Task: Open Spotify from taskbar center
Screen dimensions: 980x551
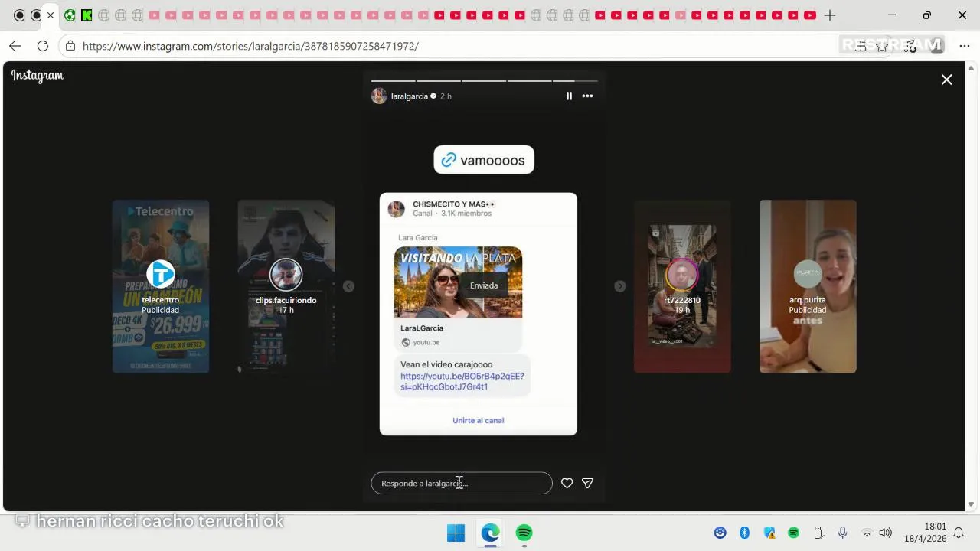Action: [524, 533]
